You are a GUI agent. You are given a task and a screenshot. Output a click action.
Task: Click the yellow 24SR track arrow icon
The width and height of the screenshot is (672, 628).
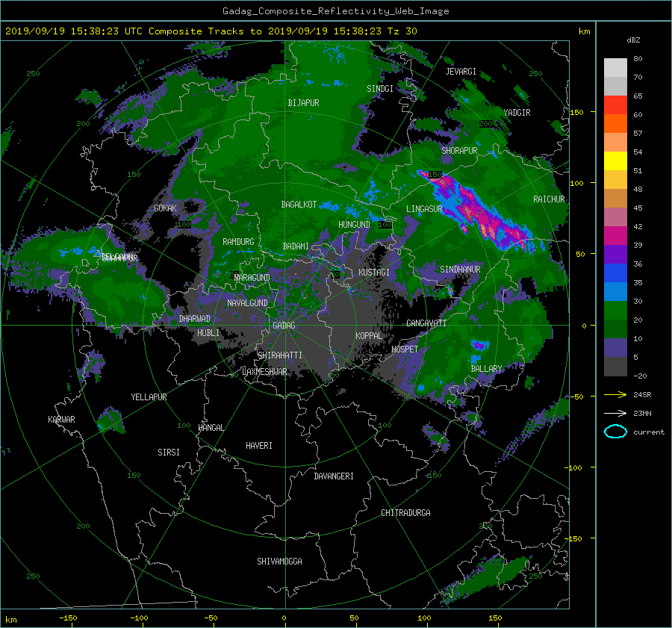pos(615,394)
